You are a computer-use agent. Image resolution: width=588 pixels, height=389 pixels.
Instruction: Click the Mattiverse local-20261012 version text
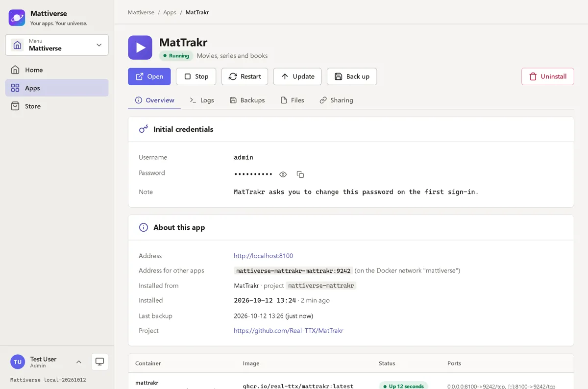click(x=48, y=380)
